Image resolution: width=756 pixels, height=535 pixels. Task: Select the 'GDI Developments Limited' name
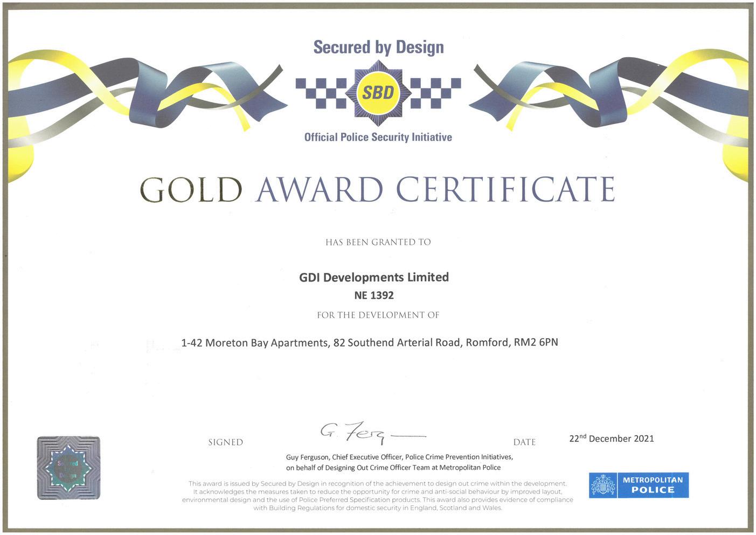374,277
